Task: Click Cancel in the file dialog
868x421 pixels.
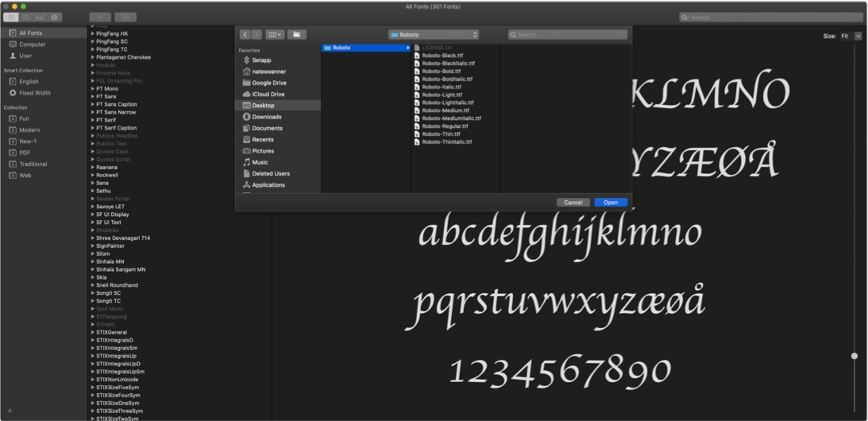Action: point(573,203)
